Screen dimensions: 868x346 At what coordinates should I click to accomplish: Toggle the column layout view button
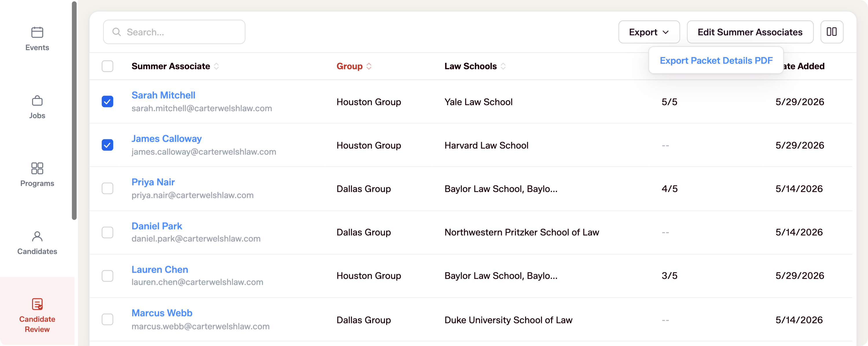832,32
